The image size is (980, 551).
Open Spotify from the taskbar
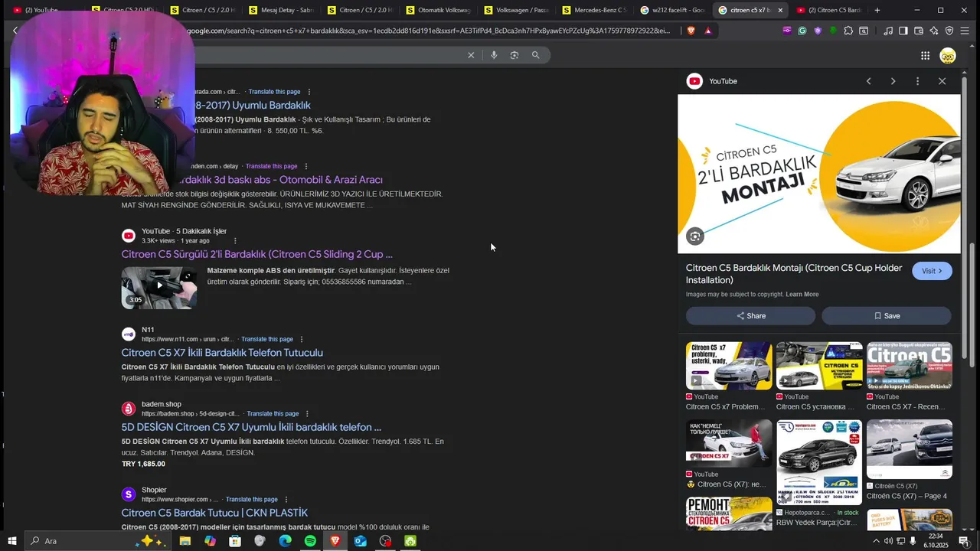(x=310, y=541)
